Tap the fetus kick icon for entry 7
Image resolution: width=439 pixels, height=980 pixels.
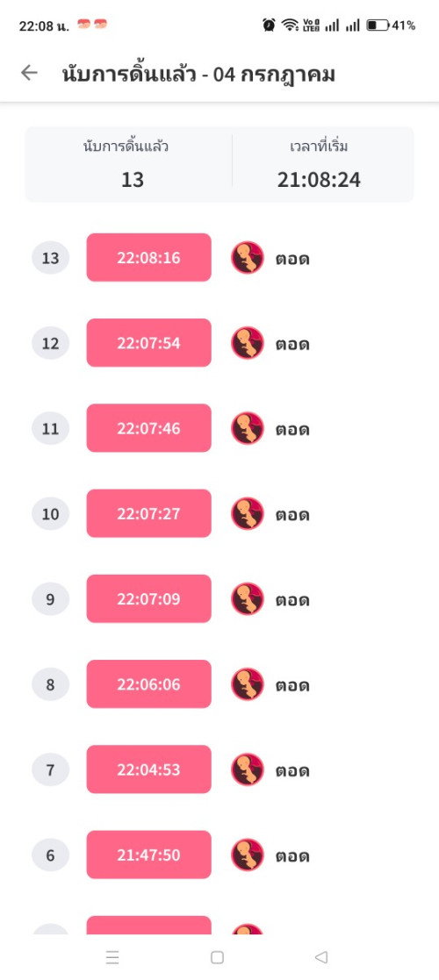[247, 769]
